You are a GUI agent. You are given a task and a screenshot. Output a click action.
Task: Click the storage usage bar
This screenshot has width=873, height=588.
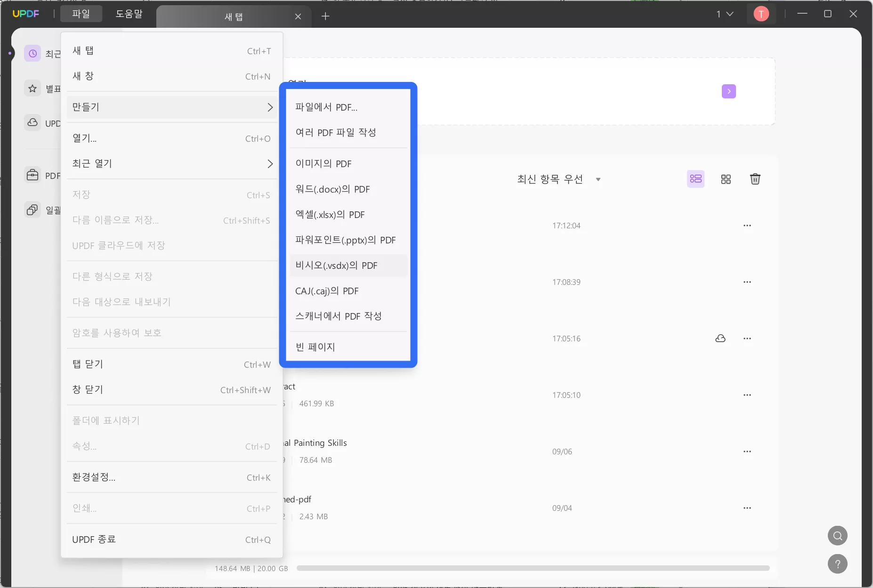coord(533,568)
